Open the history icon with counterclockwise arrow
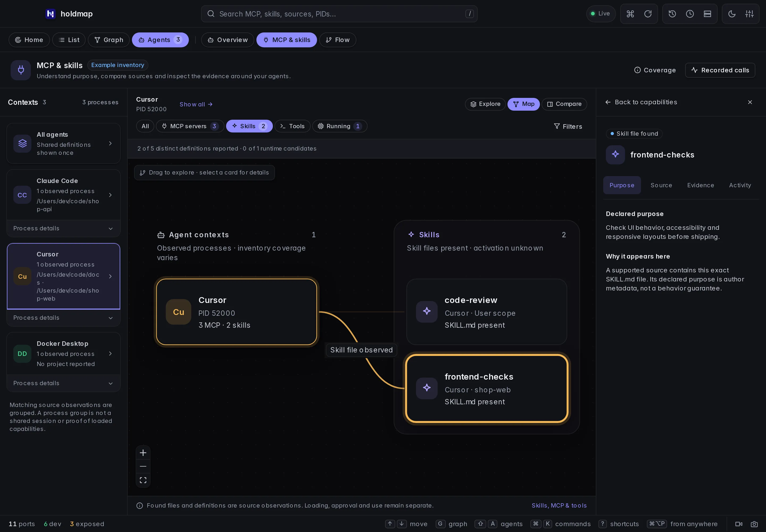The image size is (766, 532). pos(672,14)
